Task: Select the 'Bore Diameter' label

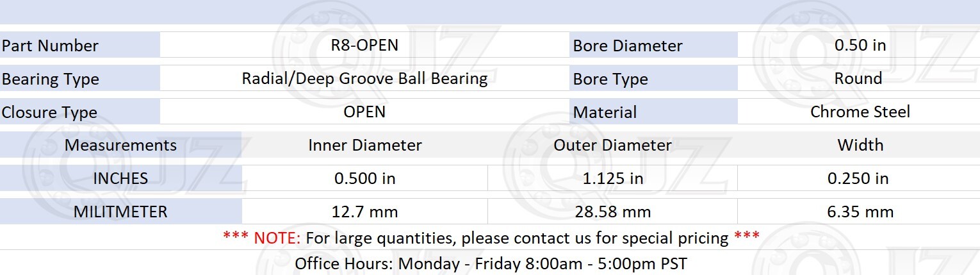Action: 628,46
